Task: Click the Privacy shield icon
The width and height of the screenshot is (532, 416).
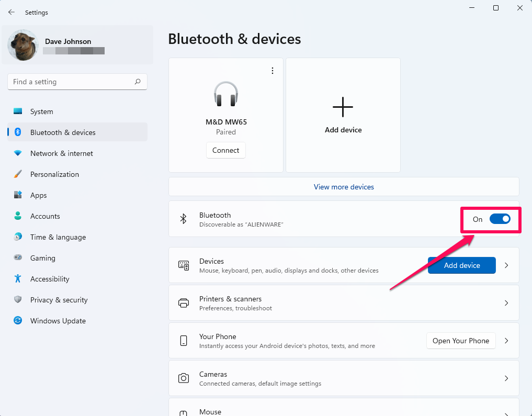Action: pyautogui.click(x=18, y=299)
